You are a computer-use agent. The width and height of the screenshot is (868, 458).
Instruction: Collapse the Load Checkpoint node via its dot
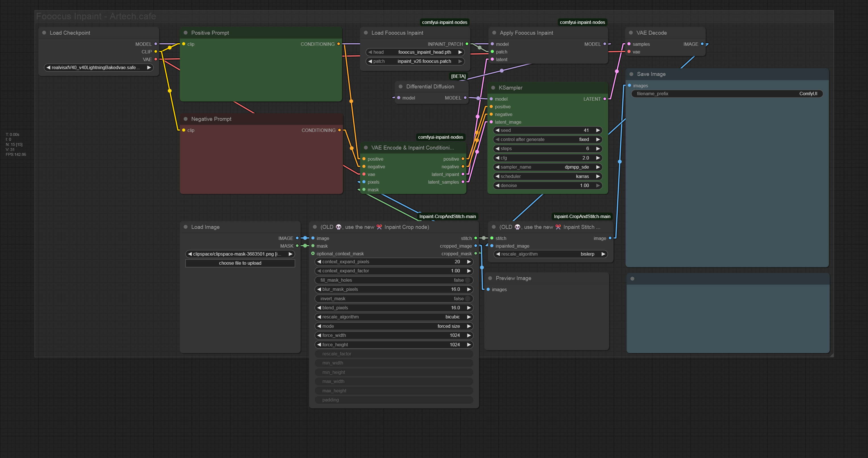44,33
